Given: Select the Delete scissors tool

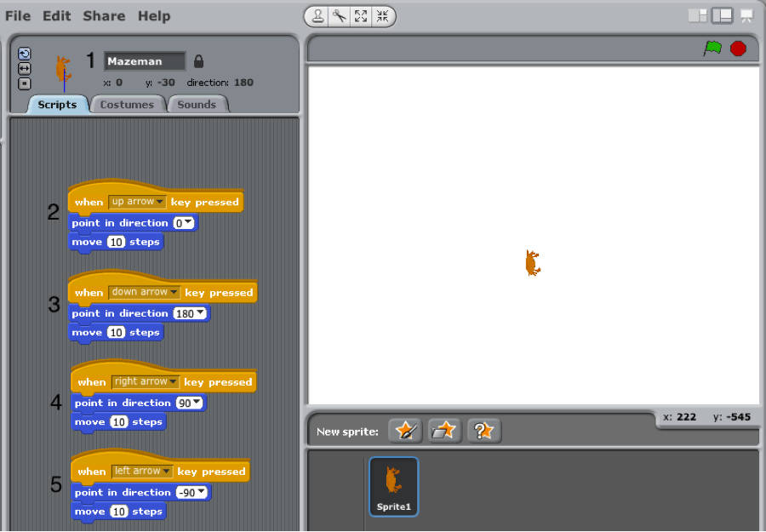Looking at the screenshot, I should point(339,16).
